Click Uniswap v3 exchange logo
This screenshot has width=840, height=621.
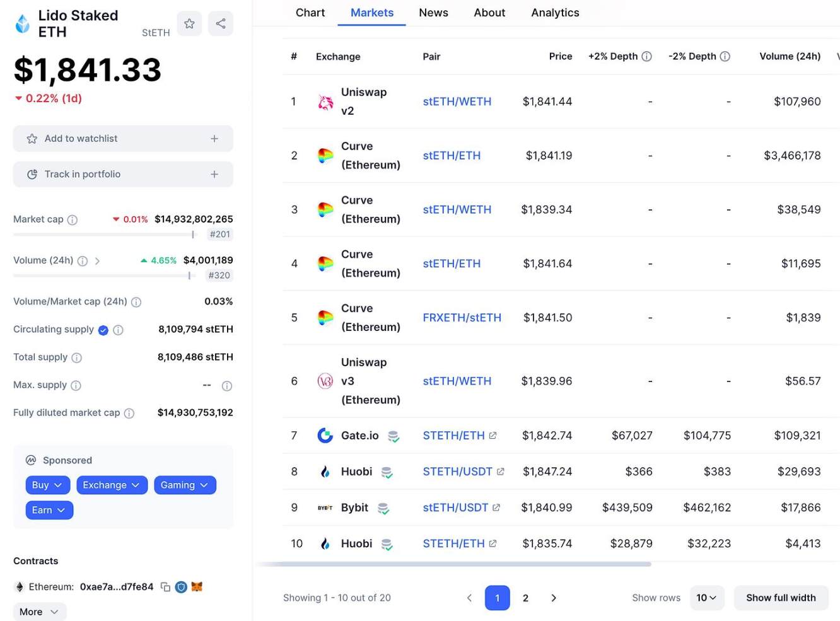325,381
